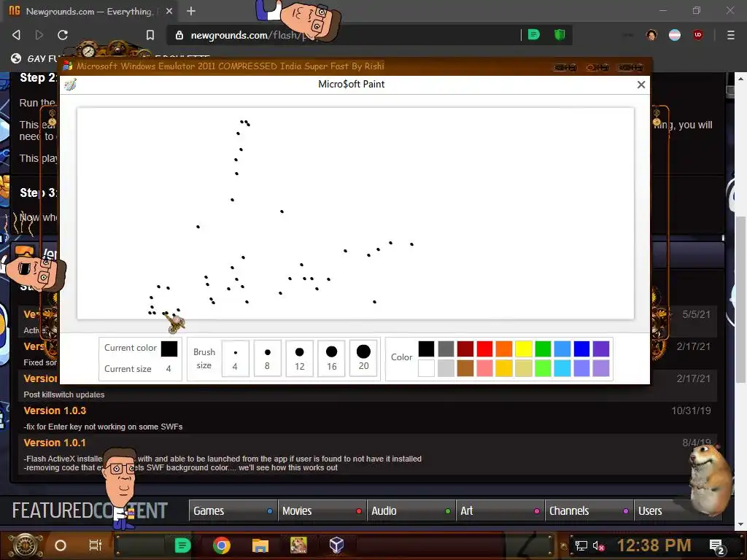The image size is (747, 560).
Task: Click the padlock site info icon
Action: [x=179, y=35]
